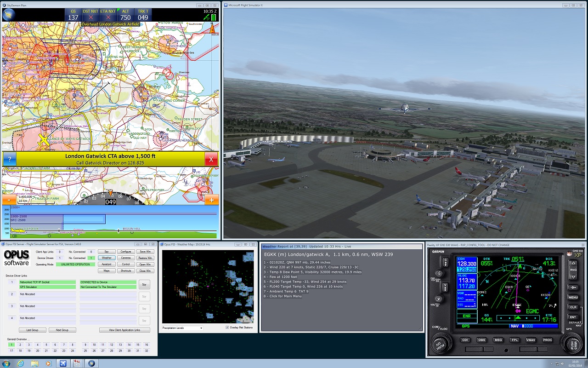This screenshot has height=368, width=588.
Task: Open Internet Explorer from taskbar
Action: click(21, 363)
